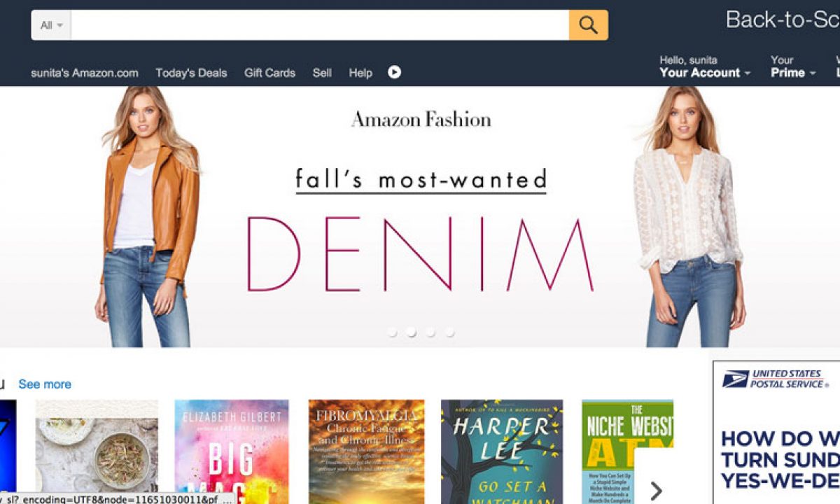Open the sunita's Amazon.com link

click(85, 73)
